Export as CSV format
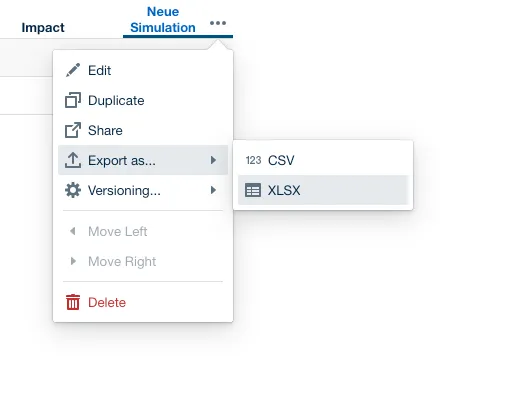This screenshot has height=404, width=511. (x=323, y=160)
